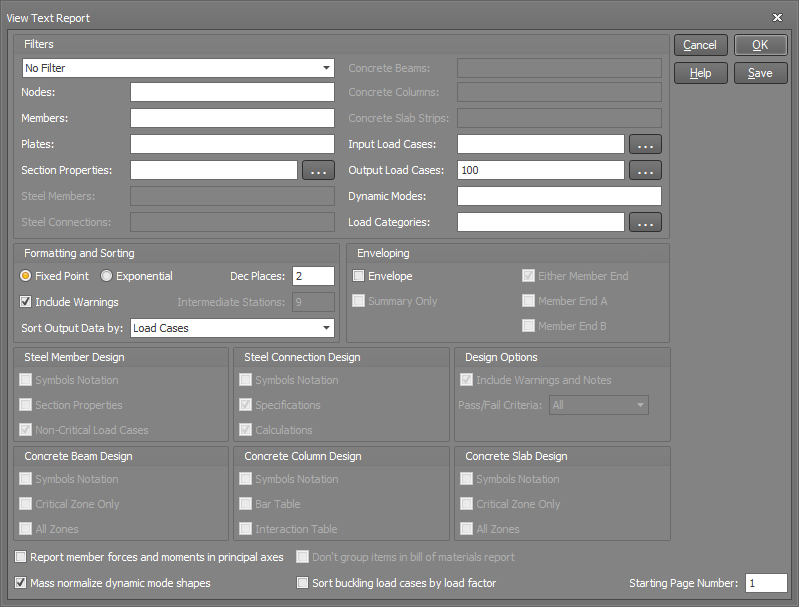Click the Input Load Cases field
The image size is (799, 607).
coord(541,144)
